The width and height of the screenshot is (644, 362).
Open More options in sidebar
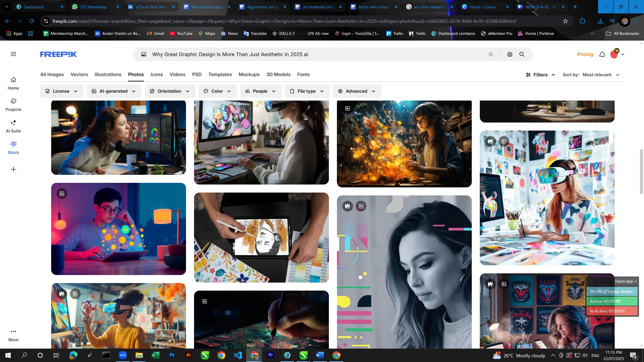(x=13, y=335)
